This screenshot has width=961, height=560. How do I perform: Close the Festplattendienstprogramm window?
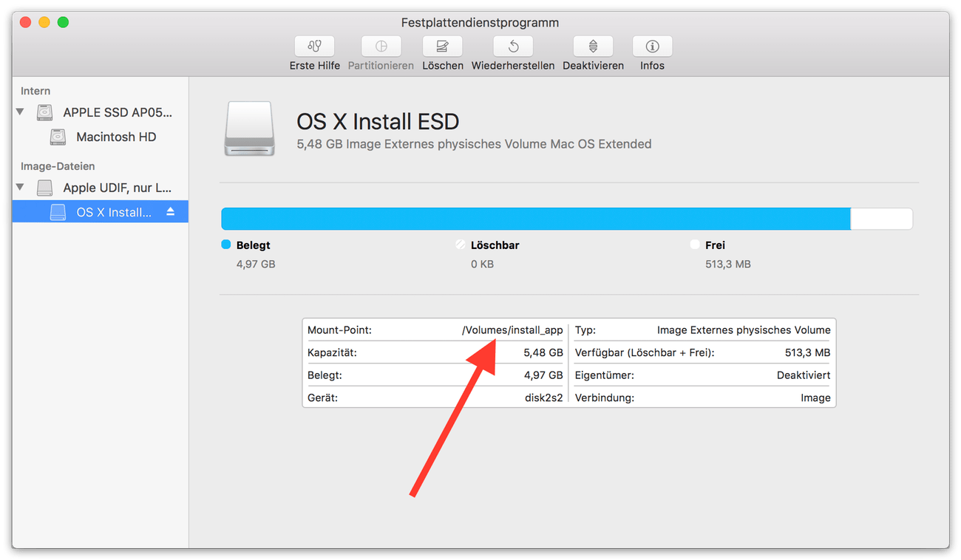[x=26, y=23]
